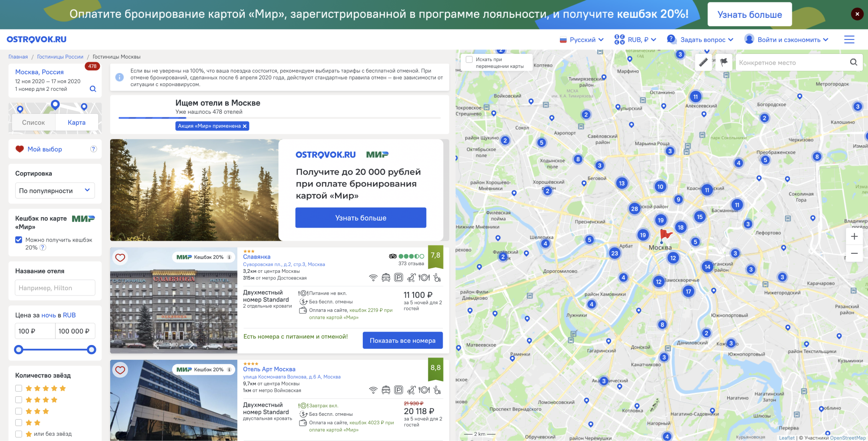Check the five-star rating filter
868x441 pixels.
[19, 388]
